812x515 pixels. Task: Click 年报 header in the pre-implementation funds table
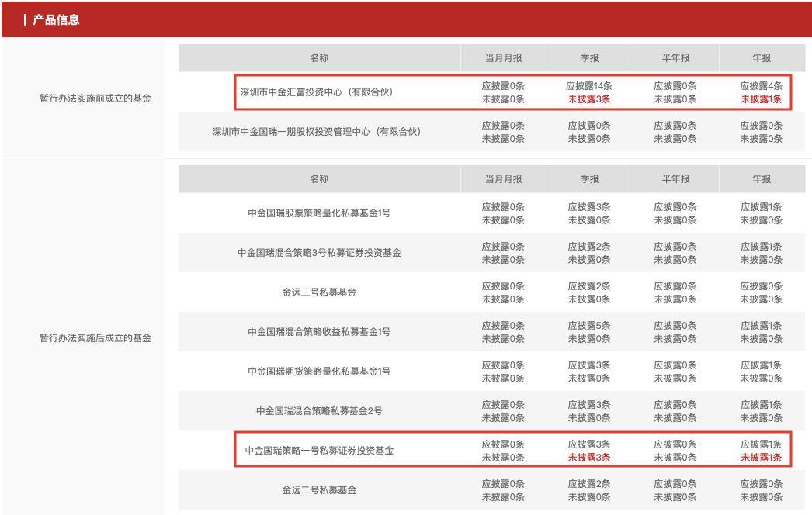click(x=762, y=58)
